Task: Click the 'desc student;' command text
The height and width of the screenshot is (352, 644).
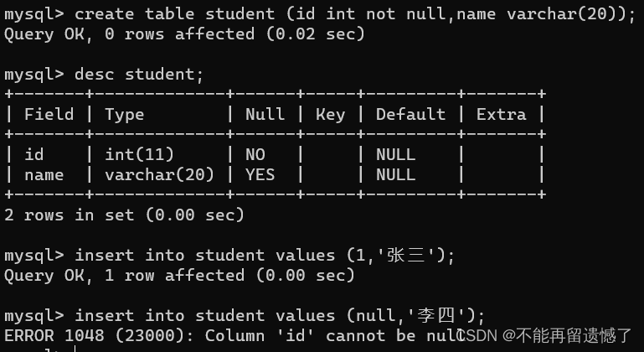Action: pos(139,75)
